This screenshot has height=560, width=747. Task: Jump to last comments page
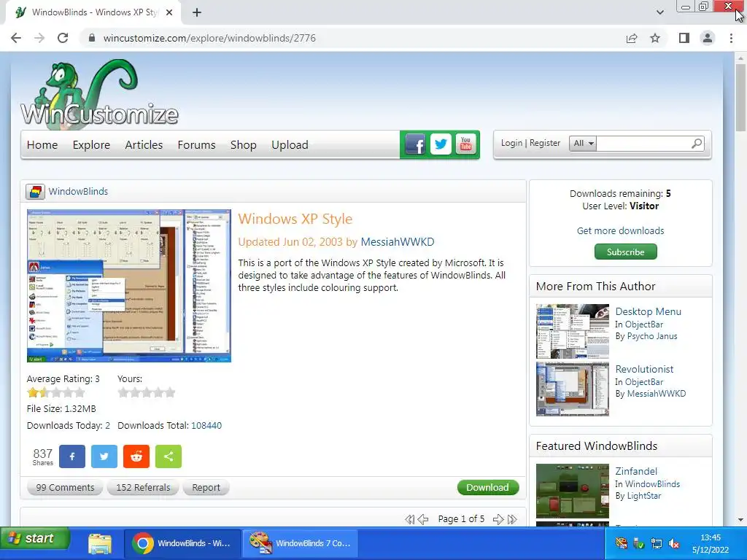512,519
